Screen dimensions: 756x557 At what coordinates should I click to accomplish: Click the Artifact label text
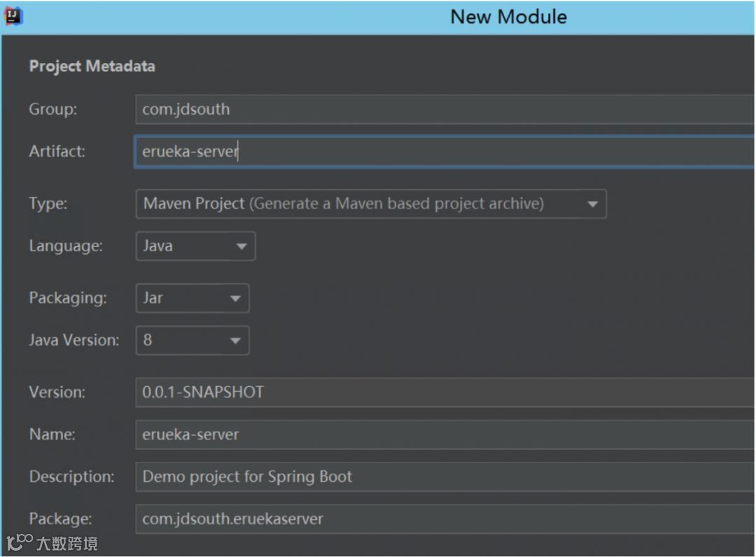(x=57, y=151)
